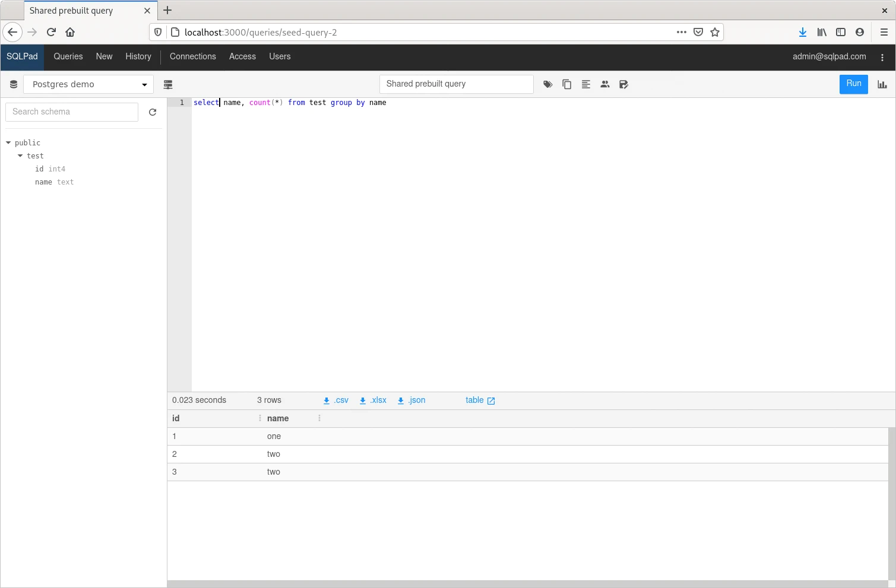
Task: Open the query tags icon
Action: pos(547,84)
